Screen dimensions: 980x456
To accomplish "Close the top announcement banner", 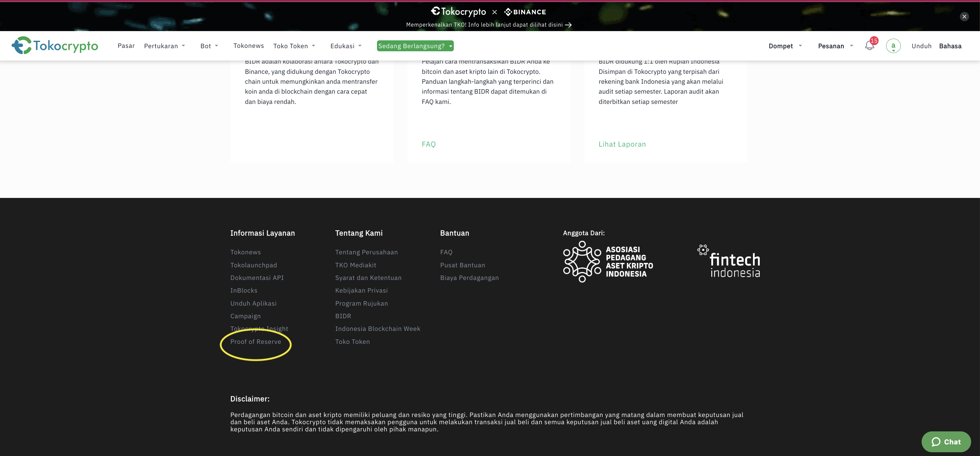I will point(964,16).
